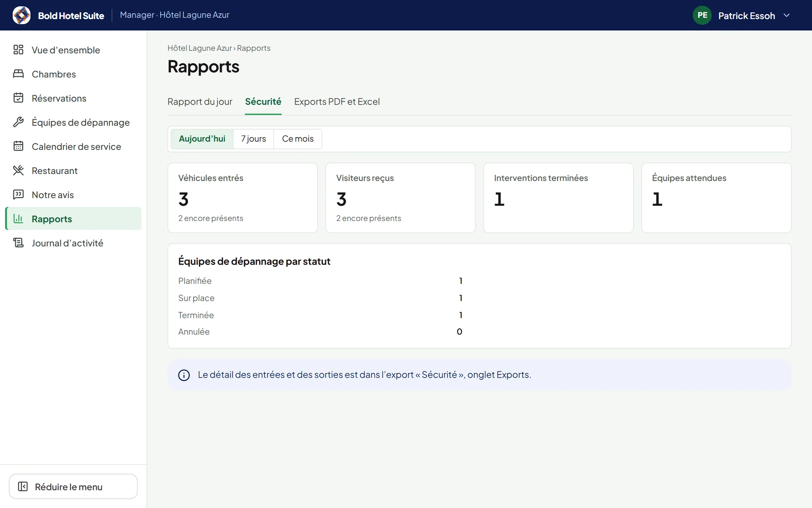Click the Vue d'ensemble grid icon
812x508 pixels.
(18, 50)
